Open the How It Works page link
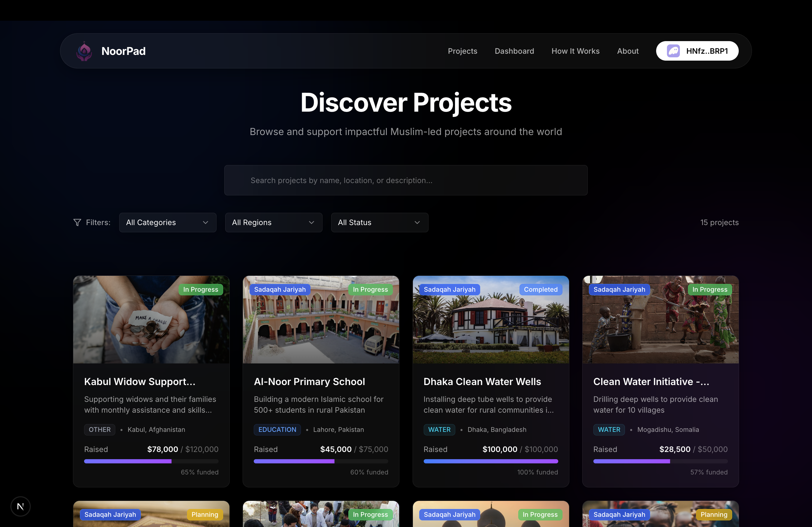Image resolution: width=812 pixels, height=527 pixels. tap(575, 51)
